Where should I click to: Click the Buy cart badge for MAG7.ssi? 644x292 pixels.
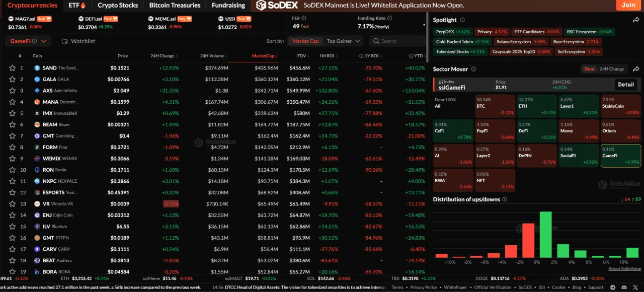coord(44,19)
